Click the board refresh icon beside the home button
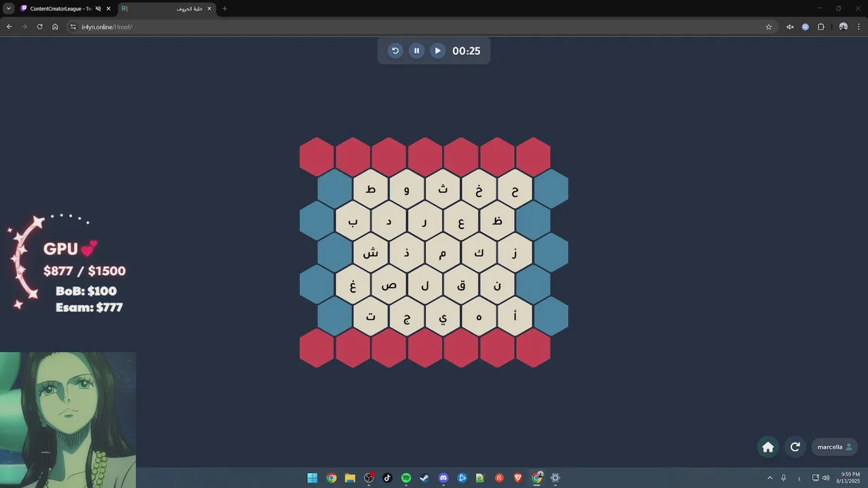Image resolution: width=868 pixels, height=488 pixels. point(795,447)
